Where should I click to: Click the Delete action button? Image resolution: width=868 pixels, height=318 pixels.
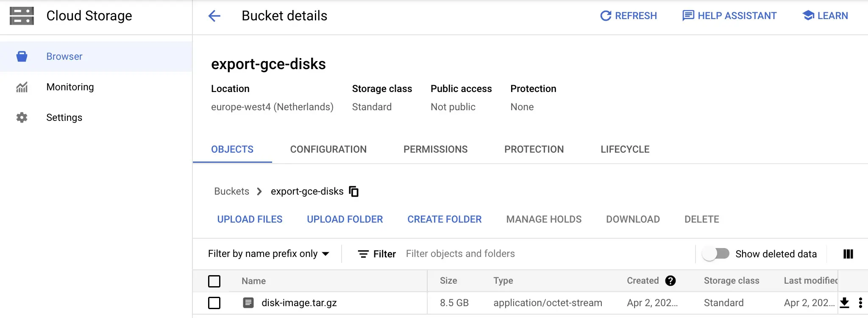tap(702, 219)
